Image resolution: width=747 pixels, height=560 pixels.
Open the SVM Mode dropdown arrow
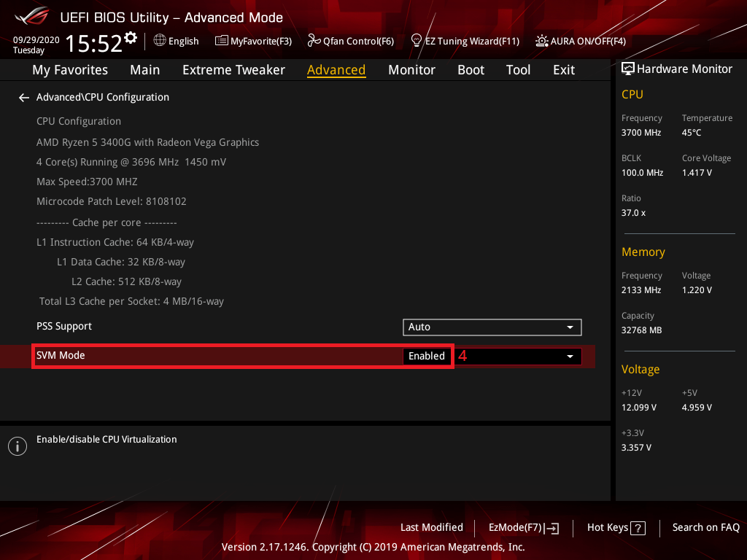point(569,357)
